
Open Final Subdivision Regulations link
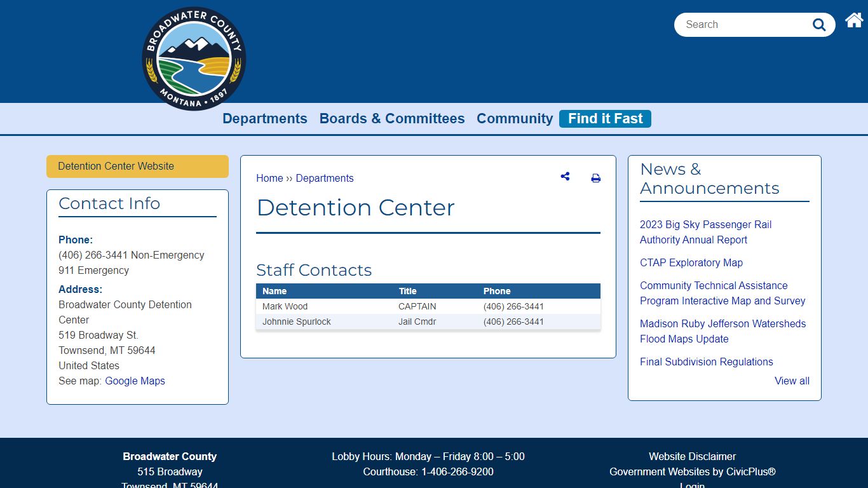click(707, 362)
